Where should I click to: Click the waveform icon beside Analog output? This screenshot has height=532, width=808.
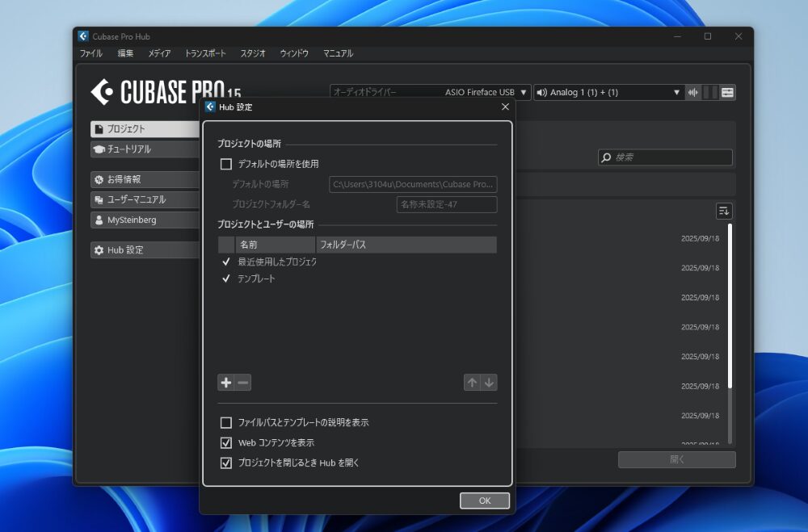pyautogui.click(x=693, y=93)
